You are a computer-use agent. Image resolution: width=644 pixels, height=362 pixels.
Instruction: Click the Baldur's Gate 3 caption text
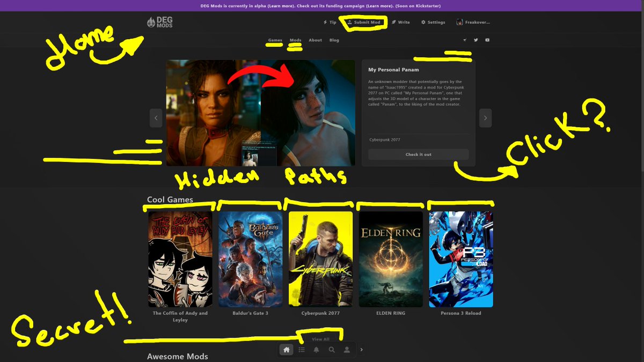pos(250,313)
